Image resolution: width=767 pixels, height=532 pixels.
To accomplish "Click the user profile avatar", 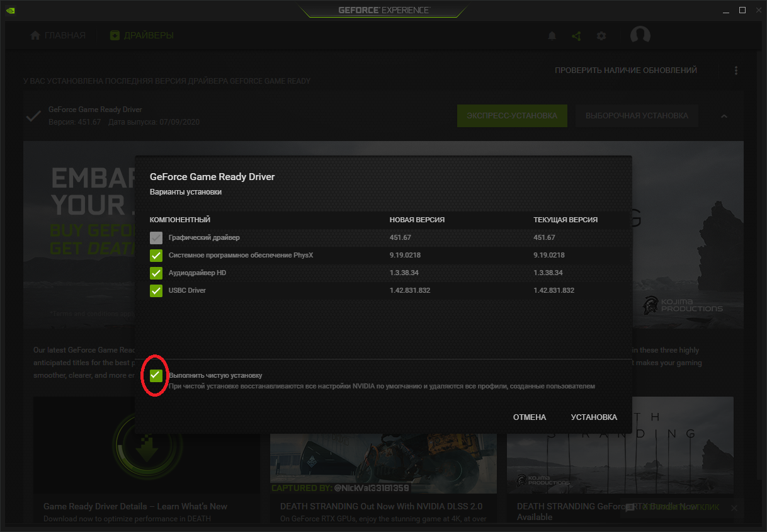I will [x=640, y=35].
